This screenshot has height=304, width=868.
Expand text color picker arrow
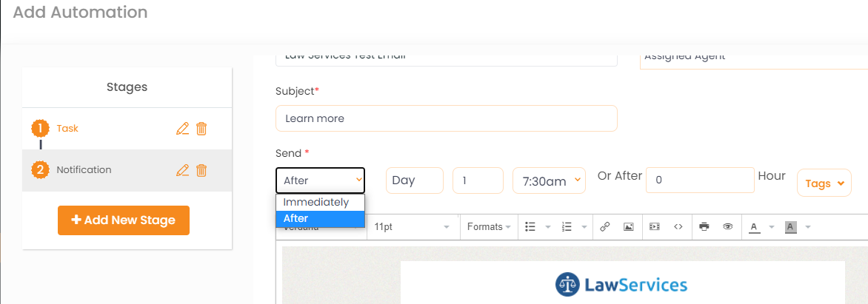pyautogui.click(x=772, y=226)
